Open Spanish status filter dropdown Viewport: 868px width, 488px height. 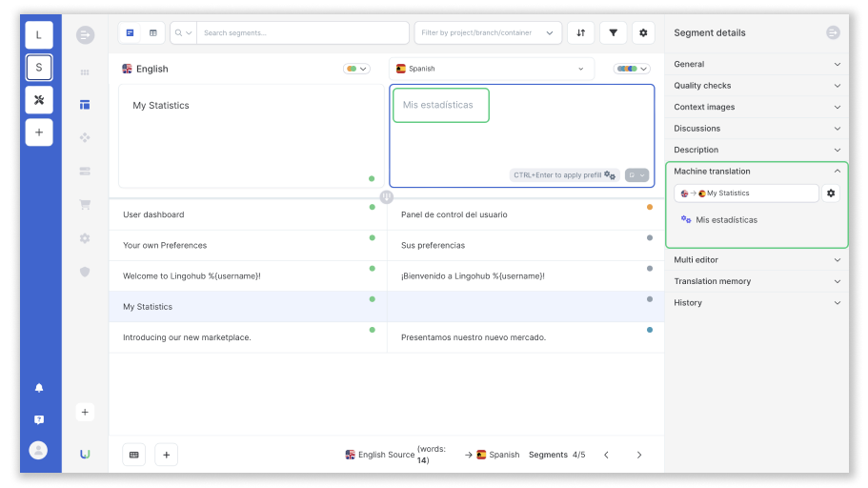point(632,69)
